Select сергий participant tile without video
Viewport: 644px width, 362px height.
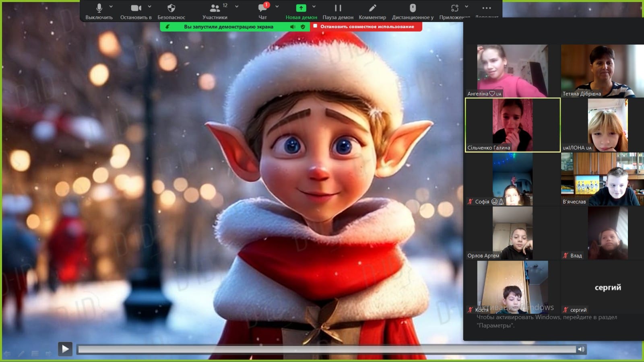click(602, 287)
